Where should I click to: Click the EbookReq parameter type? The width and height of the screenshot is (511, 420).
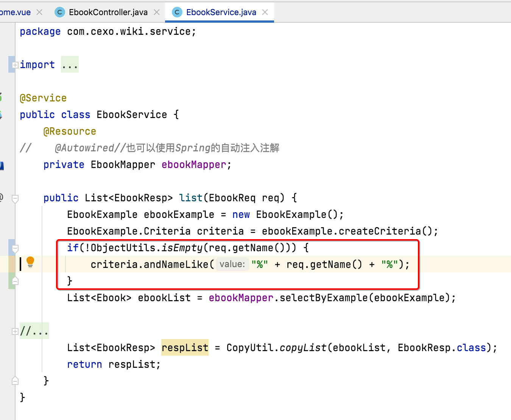tap(232, 198)
